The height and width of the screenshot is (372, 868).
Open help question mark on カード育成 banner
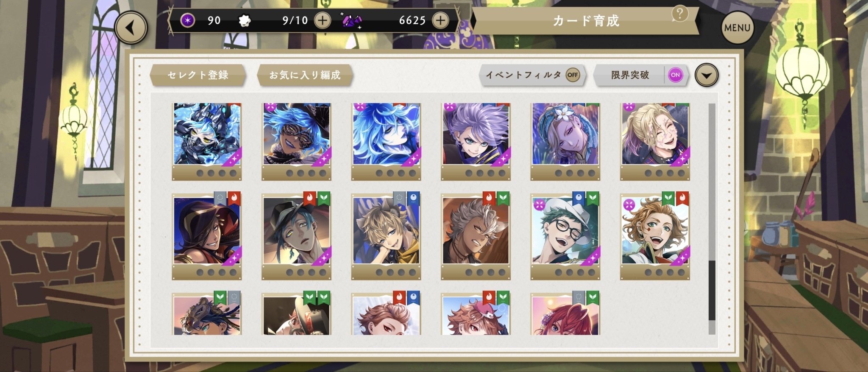tap(679, 14)
